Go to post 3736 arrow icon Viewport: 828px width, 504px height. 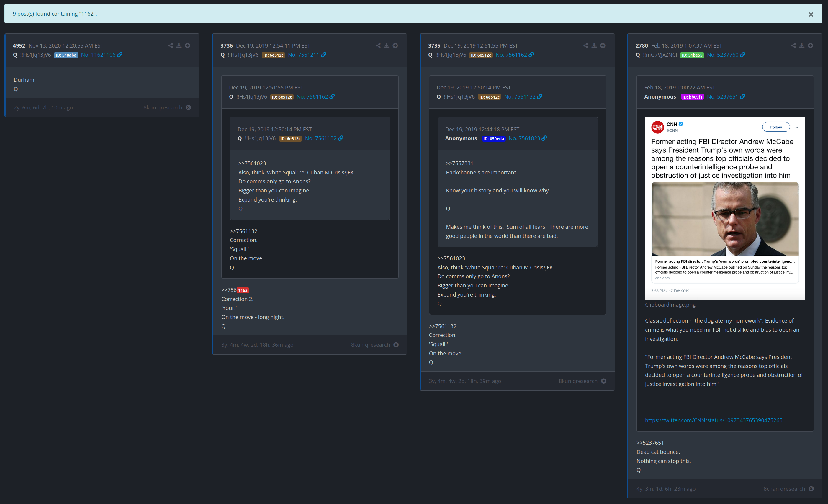coord(395,45)
